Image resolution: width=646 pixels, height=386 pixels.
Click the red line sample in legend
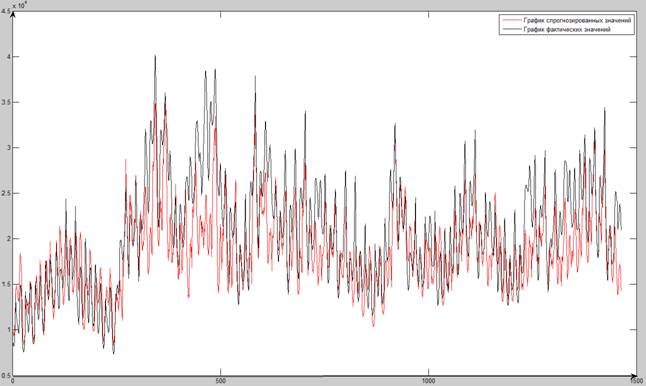point(511,20)
